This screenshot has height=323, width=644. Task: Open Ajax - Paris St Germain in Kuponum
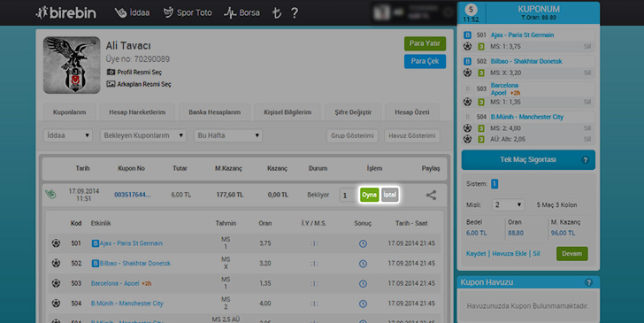click(x=522, y=35)
